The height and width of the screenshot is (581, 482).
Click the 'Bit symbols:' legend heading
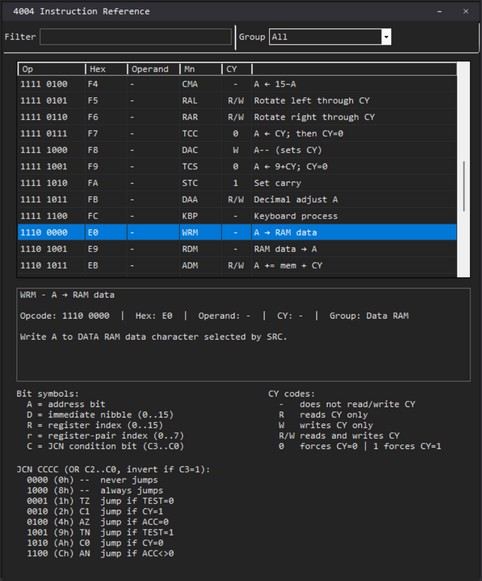tap(47, 394)
